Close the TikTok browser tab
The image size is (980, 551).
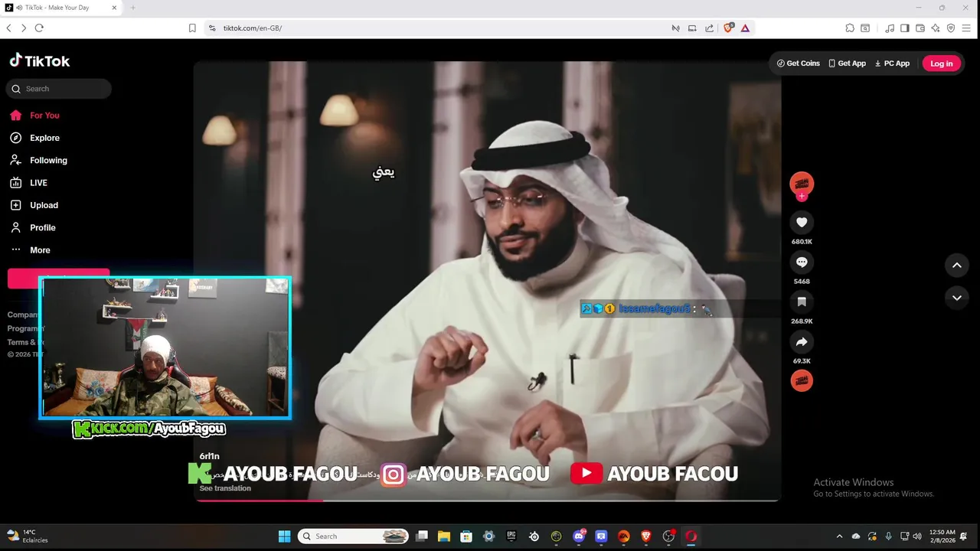point(114,8)
